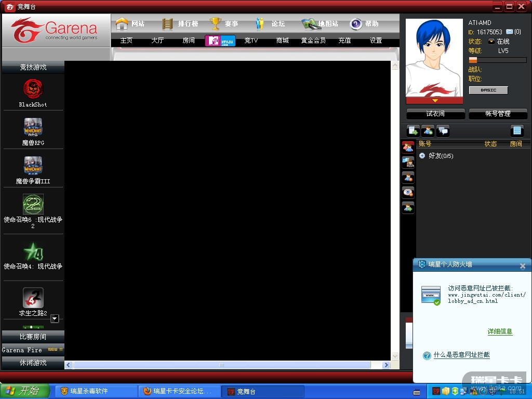The height and width of the screenshot is (399, 532).
Task: Open the game list down arrow
Action: [x=55, y=318]
